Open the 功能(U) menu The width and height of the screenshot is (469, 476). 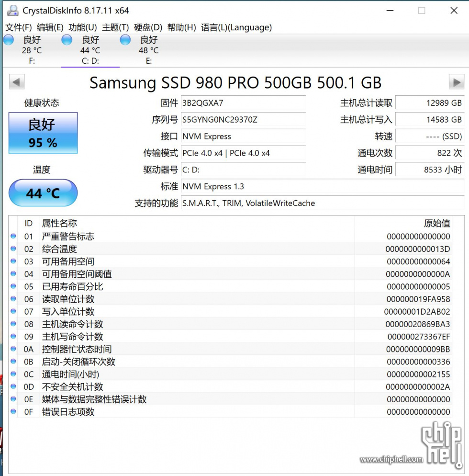(82, 27)
